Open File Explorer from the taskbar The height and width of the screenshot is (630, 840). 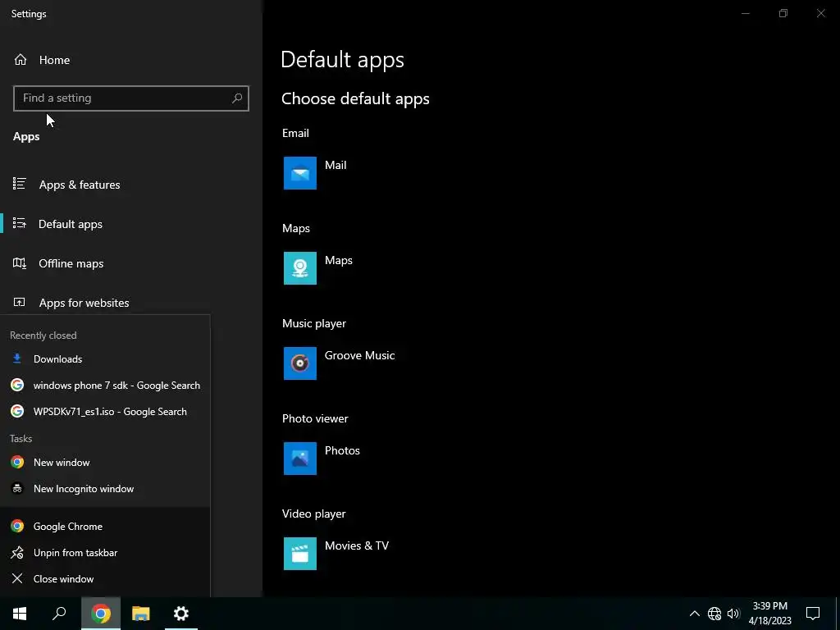[x=141, y=614]
